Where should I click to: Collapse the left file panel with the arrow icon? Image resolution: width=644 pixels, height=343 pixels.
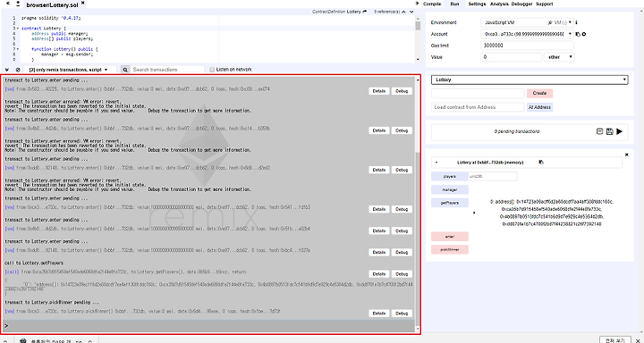[8, 4]
